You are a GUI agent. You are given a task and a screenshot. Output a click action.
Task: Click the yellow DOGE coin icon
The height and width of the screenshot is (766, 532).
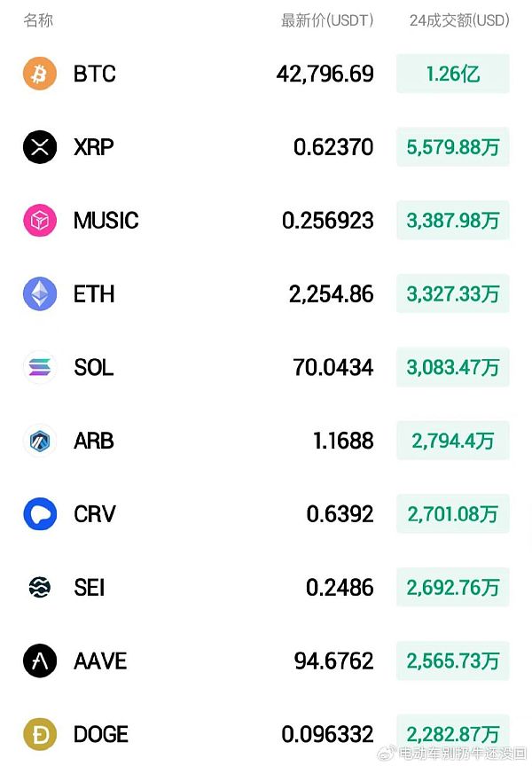click(x=39, y=734)
